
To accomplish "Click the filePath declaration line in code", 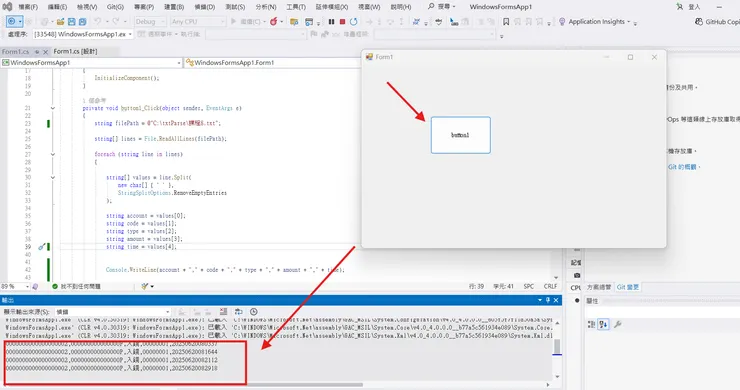I will (158, 123).
